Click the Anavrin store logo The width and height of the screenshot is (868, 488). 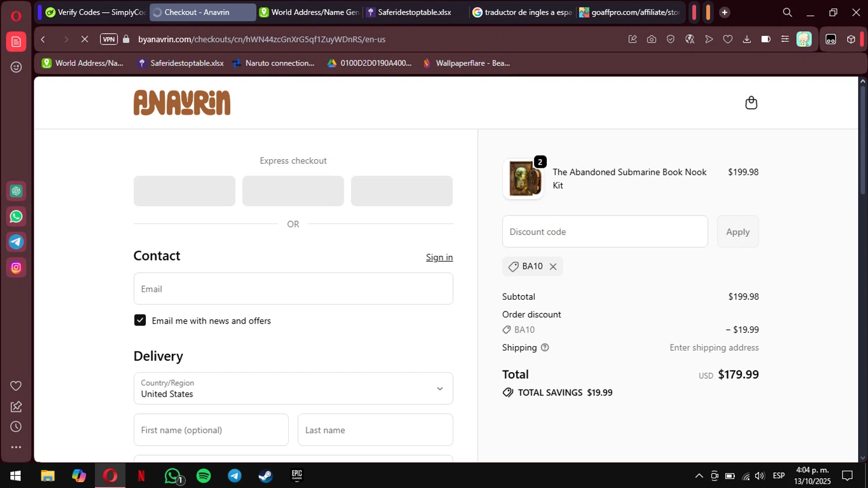click(x=182, y=102)
